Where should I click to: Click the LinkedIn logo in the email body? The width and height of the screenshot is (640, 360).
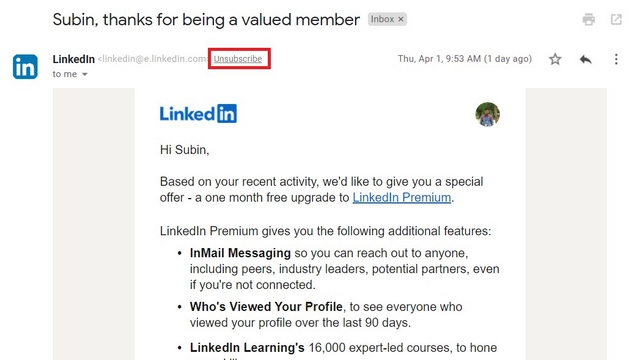198,113
